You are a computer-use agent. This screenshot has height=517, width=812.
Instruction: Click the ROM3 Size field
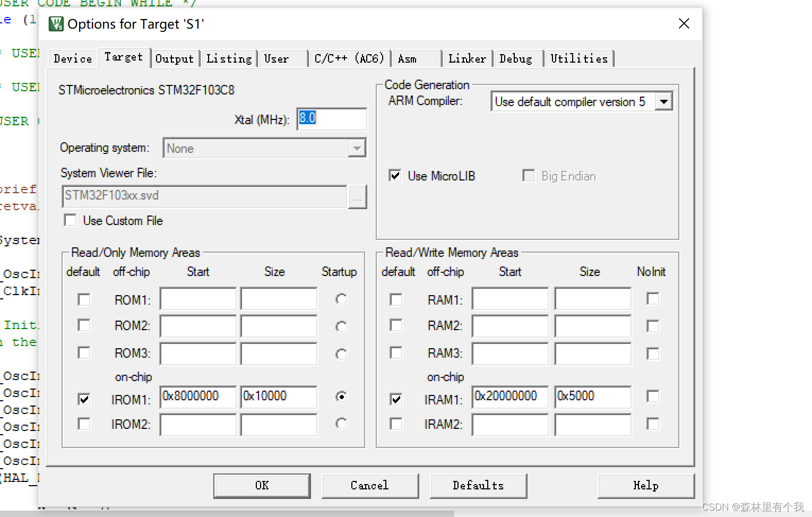tap(279, 354)
